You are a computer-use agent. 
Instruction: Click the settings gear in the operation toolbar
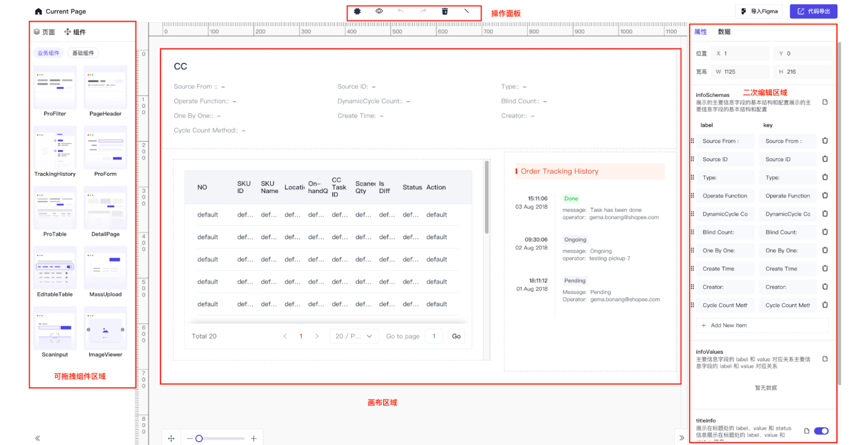[x=357, y=11]
